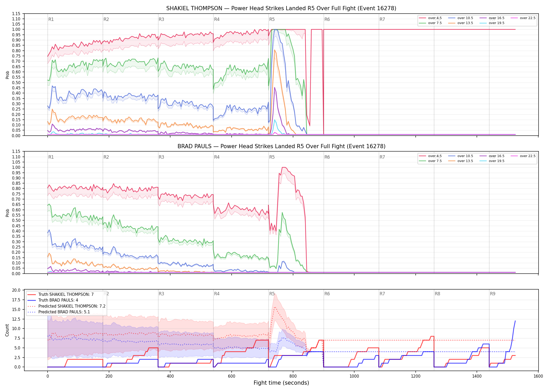Click '1.15' y-tick on Pauls chart
Viewport: 549px width, 392px height.
pos(16,152)
